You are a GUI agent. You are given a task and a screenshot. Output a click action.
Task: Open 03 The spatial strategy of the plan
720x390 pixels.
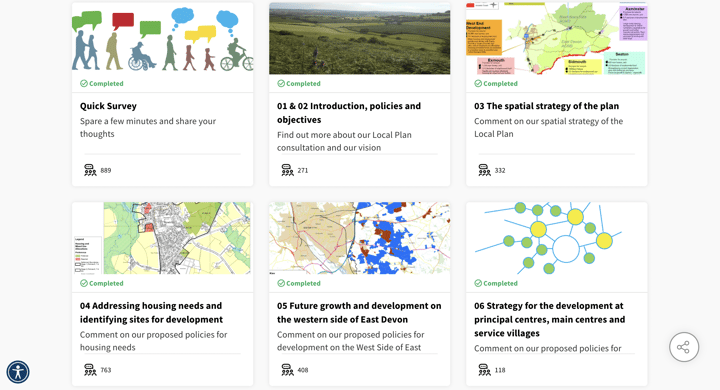546,106
